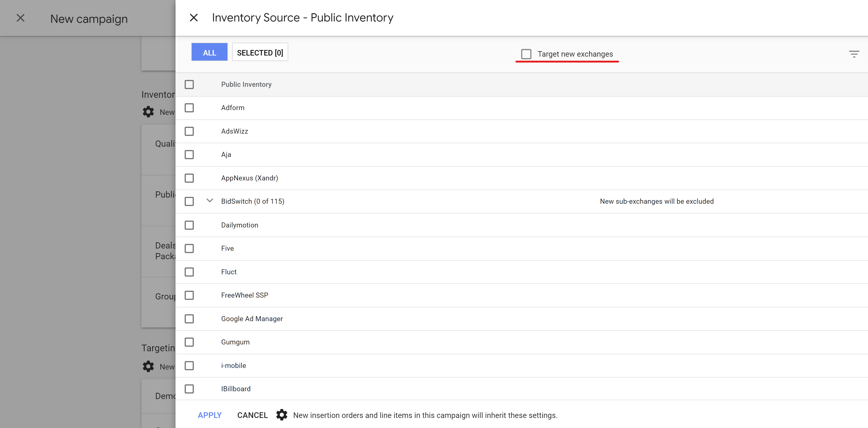Check the AdsWizz checkbox
Screen dimensions: 868x428
tap(189, 131)
